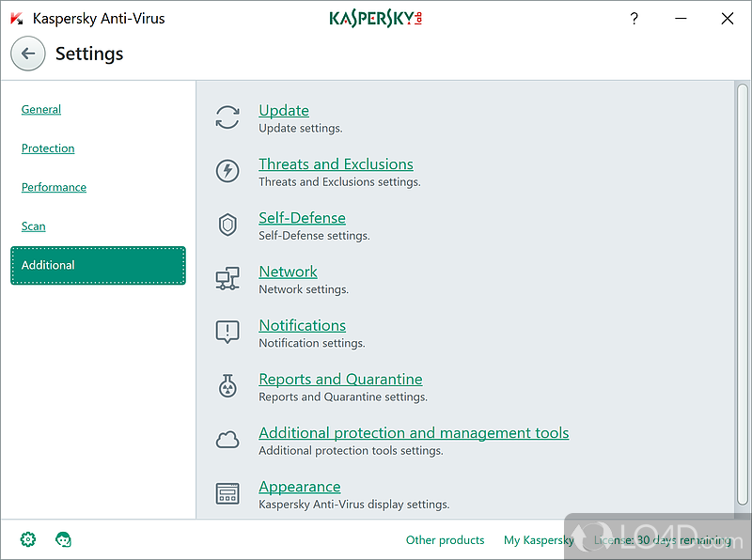Click 'Additional protection tools settings.' description

click(351, 451)
